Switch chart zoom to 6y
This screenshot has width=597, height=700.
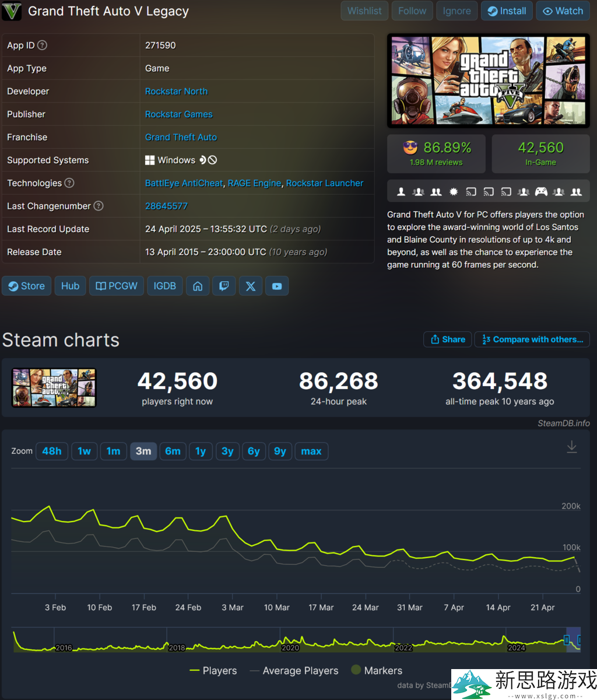coord(254,451)
